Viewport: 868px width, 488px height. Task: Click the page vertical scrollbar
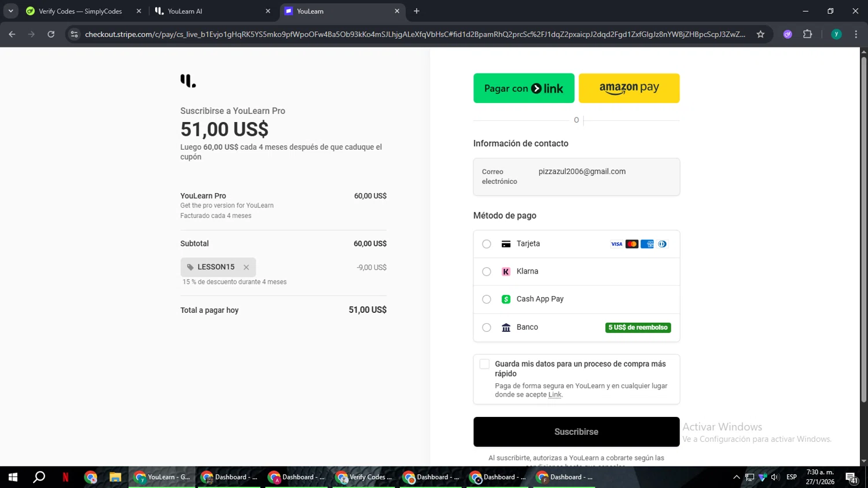(863, 230)
